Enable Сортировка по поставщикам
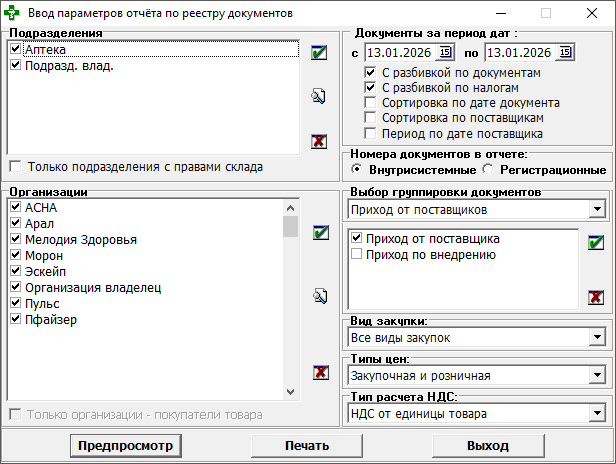 click(x=370, y=117)
